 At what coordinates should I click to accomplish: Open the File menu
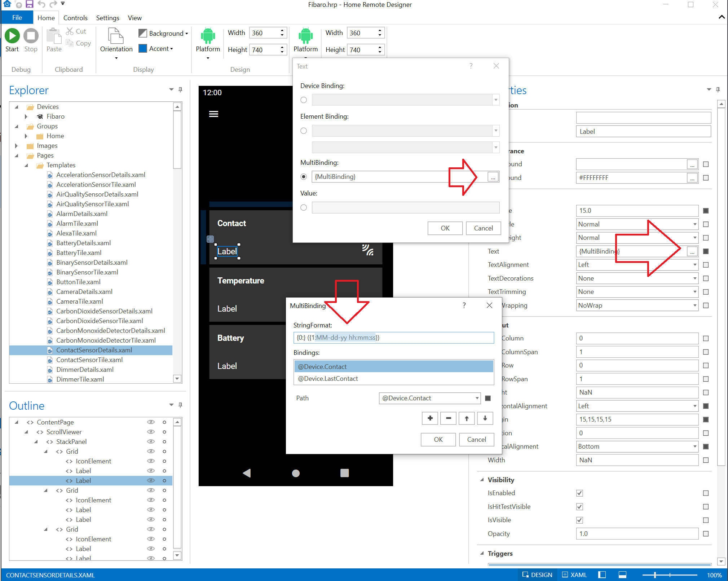click(17, 17)
